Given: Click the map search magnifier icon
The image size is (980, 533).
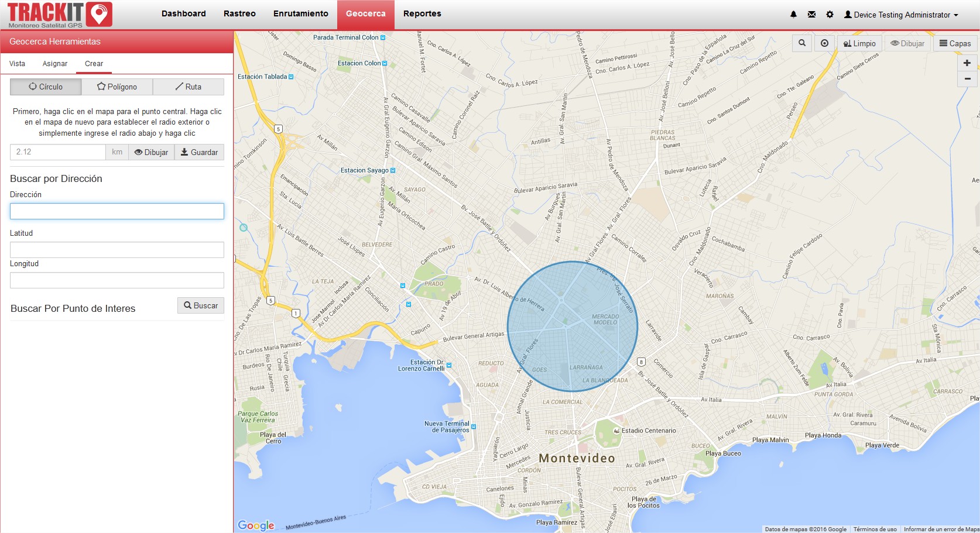Looking at the screenshot, I should 802,43.
